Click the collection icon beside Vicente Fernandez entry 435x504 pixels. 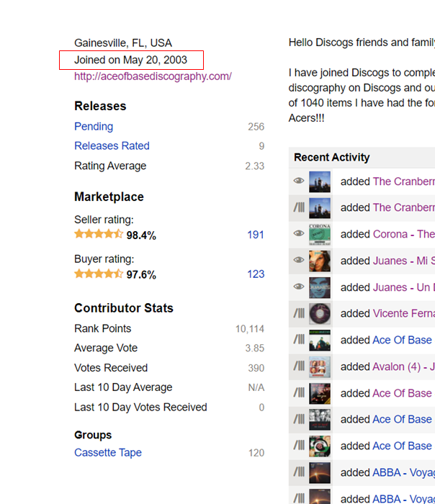click(299, 313)
